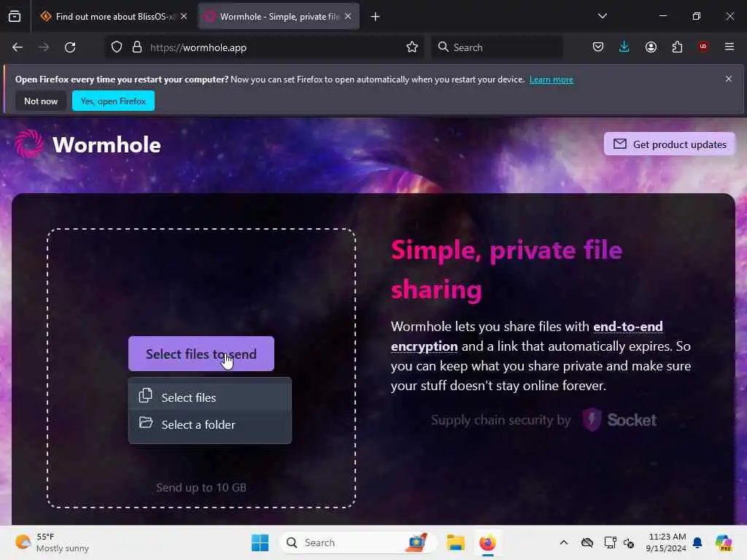The height and width of the screenshot is (560, 747).
Task: Show the Downloads panel
Action: [624, 47]
